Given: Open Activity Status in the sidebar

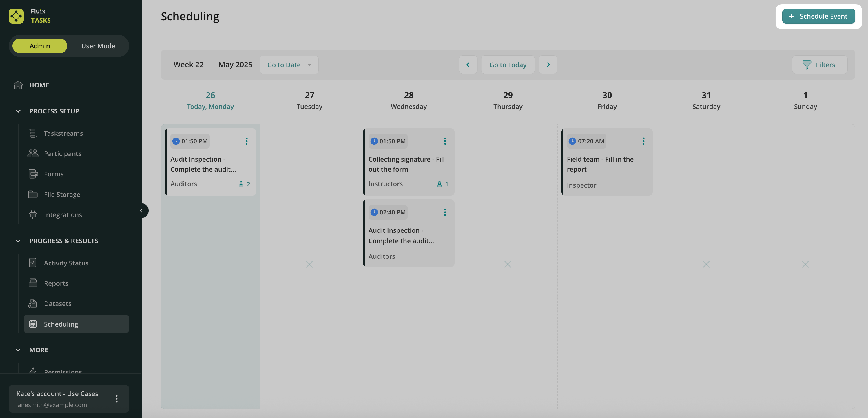Looking at the screenshot, I should click(x=66, y=263).
